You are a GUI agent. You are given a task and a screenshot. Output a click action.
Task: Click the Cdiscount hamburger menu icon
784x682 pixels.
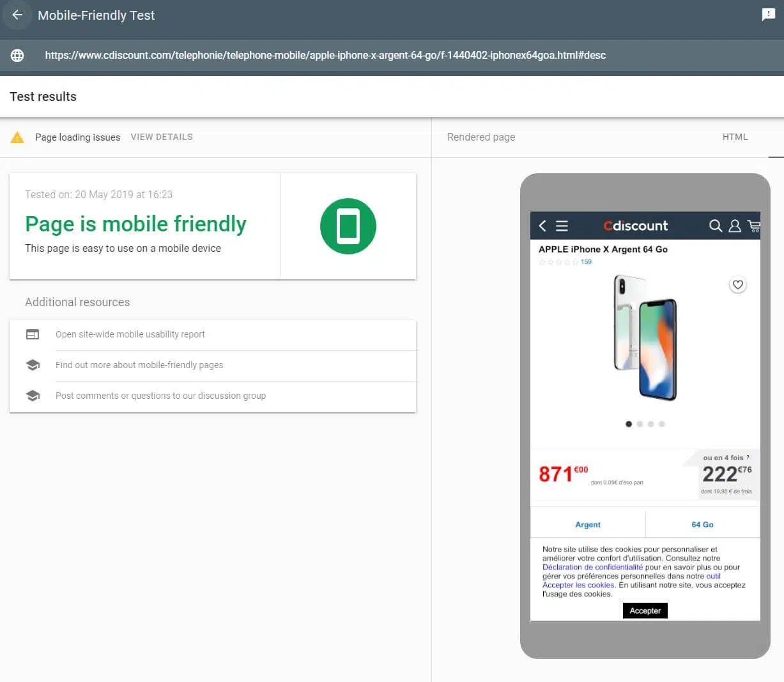(x=562, y=226)
